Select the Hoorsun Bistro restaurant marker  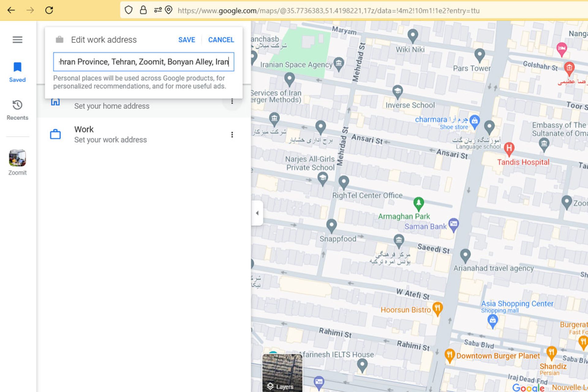437,308
